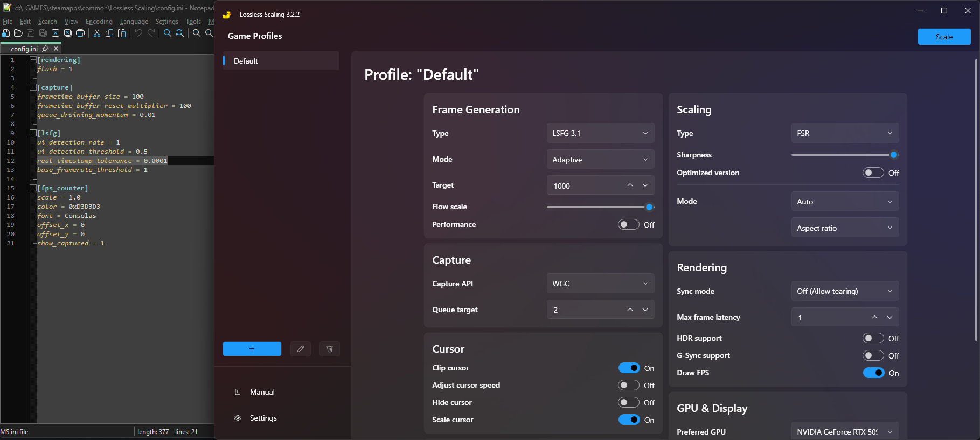Enable the HDR support switch
Viewport: 980px width, 440px height.
(873, 338)
